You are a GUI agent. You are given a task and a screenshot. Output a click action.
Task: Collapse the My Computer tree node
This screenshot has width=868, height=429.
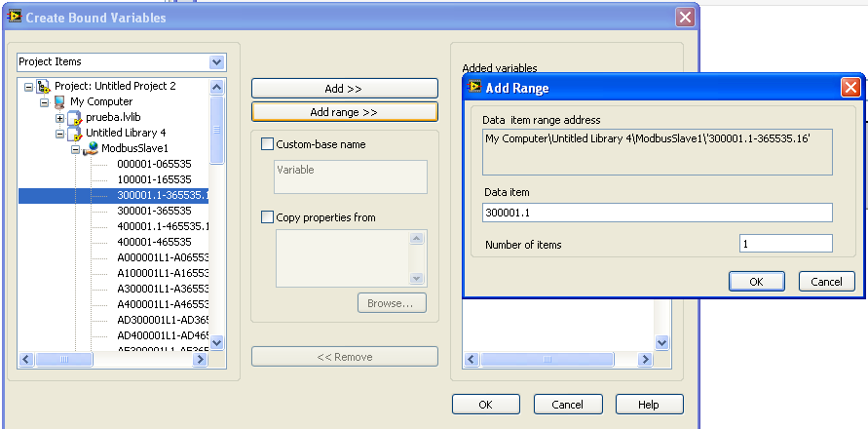coord(44,102)
